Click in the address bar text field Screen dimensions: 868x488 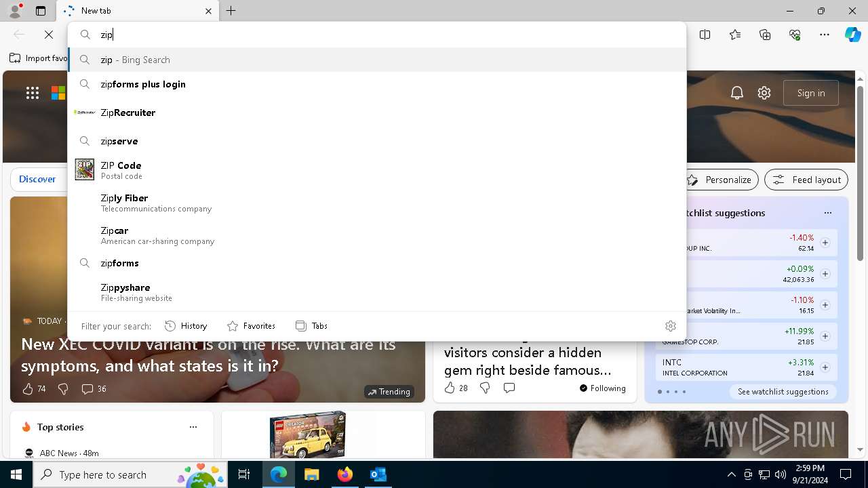391,35
